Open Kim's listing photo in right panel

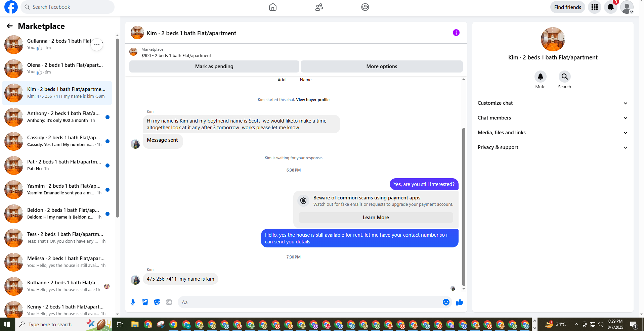(x=553, y=39)
